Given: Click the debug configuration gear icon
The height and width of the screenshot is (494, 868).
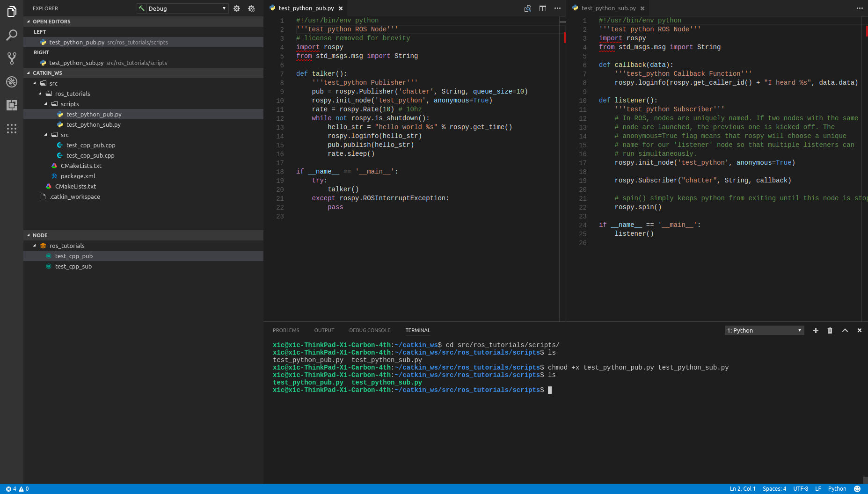Looking at the screenshot, I should (x=237, y=8).
